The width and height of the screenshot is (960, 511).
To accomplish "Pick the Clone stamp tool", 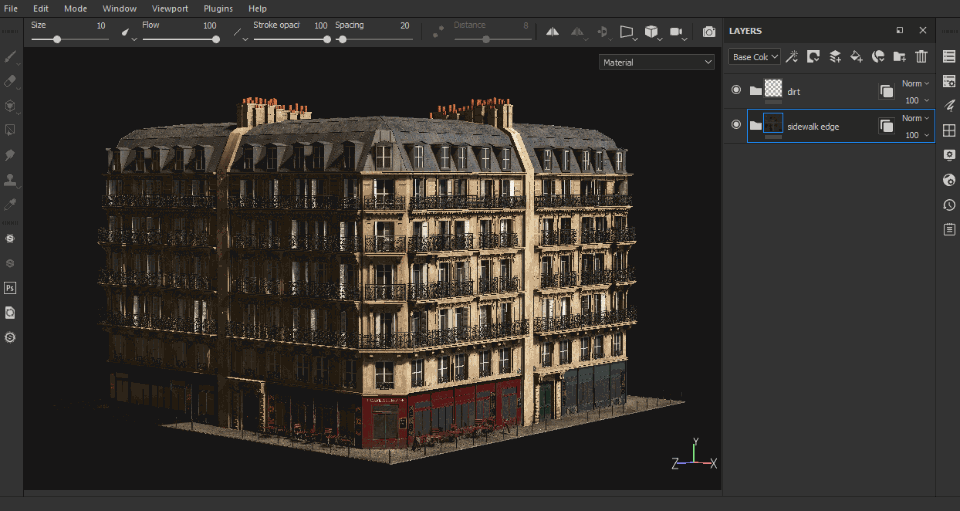I will tap(10, 180).
